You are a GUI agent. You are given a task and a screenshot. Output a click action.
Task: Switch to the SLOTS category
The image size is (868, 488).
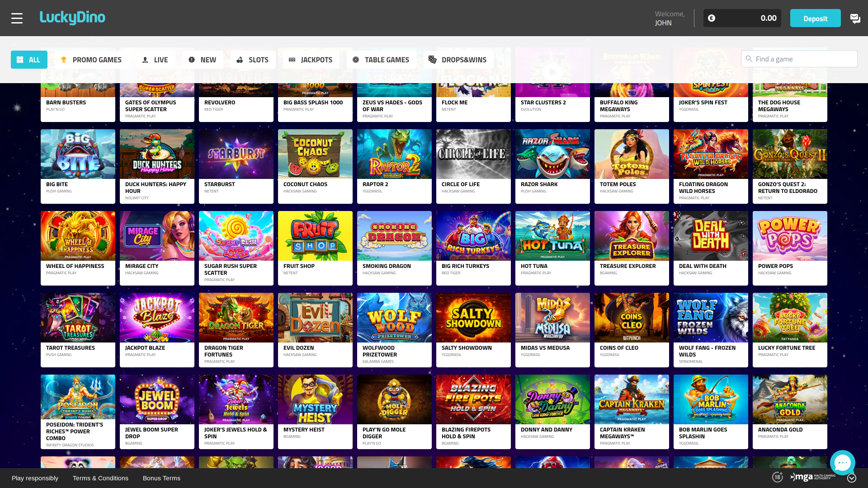pyautogui.click(x=253, y=59)
